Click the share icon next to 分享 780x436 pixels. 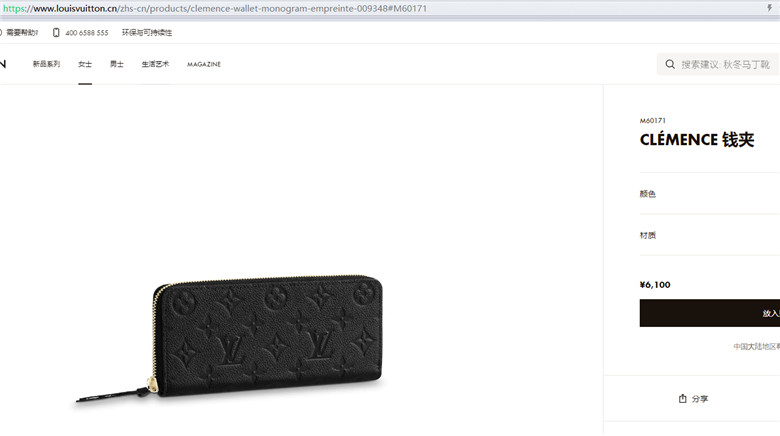[682, 398]
